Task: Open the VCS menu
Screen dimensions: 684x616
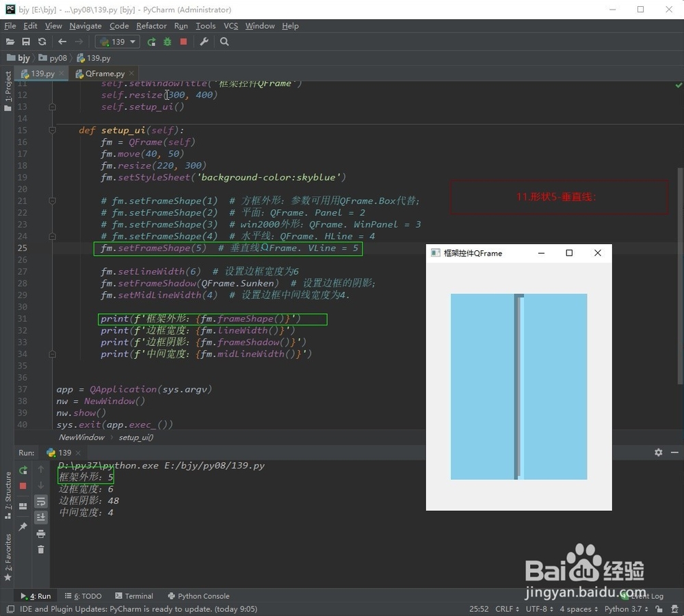Action: (x=231, y=26)
